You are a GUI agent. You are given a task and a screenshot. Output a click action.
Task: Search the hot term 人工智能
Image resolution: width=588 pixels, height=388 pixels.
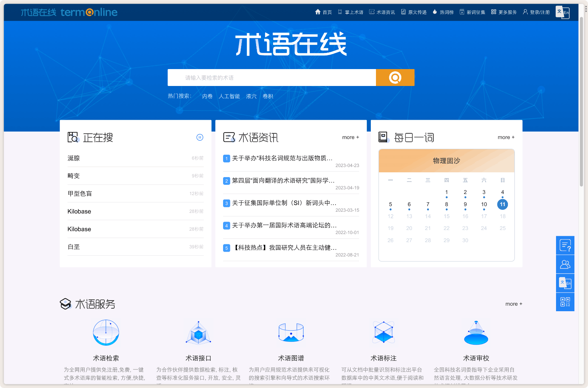229,96
